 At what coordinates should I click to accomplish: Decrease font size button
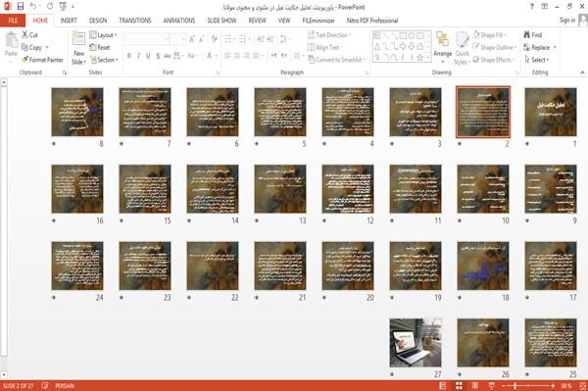[201, 39]
